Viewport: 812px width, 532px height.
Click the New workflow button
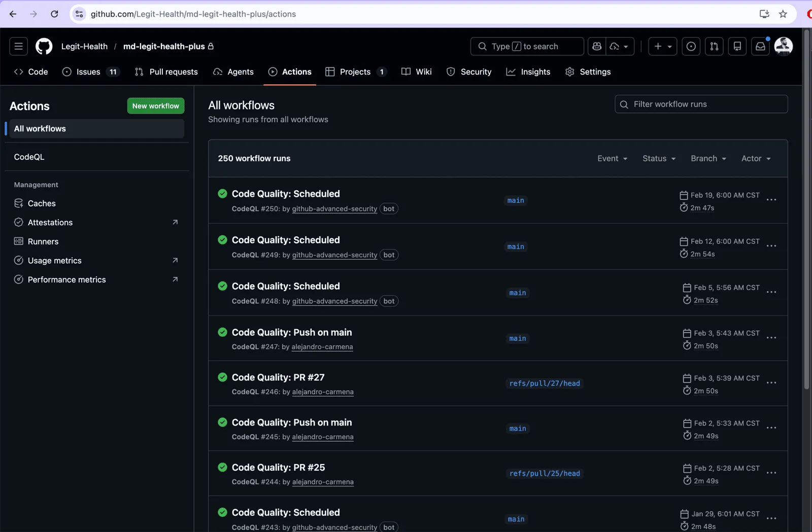coord(155,105)
